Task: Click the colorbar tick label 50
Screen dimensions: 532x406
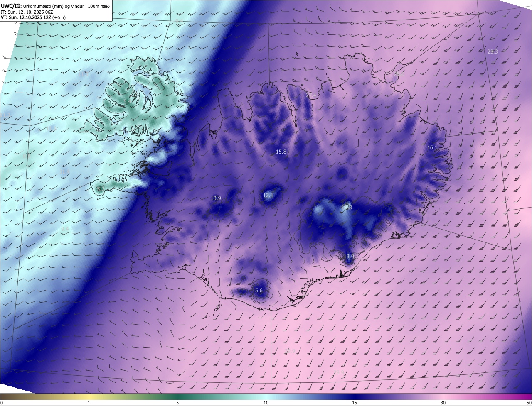Action: click(529, 403)
